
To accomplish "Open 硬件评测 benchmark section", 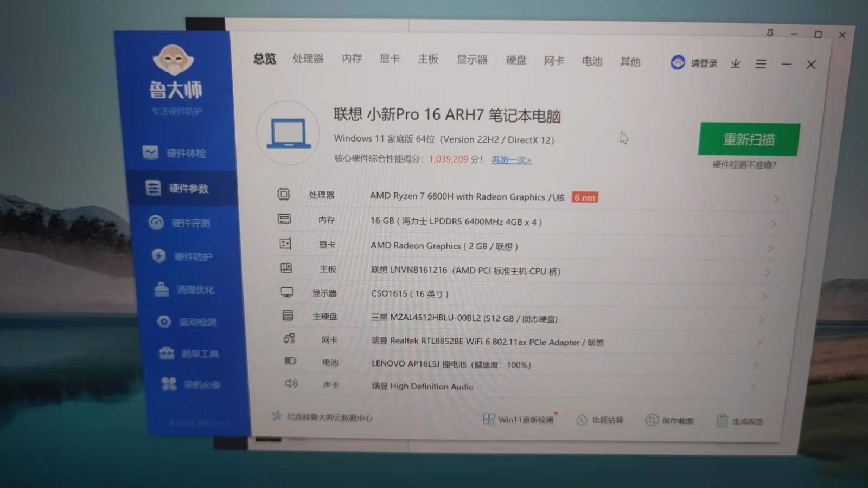I will click(x=179, y=222).
